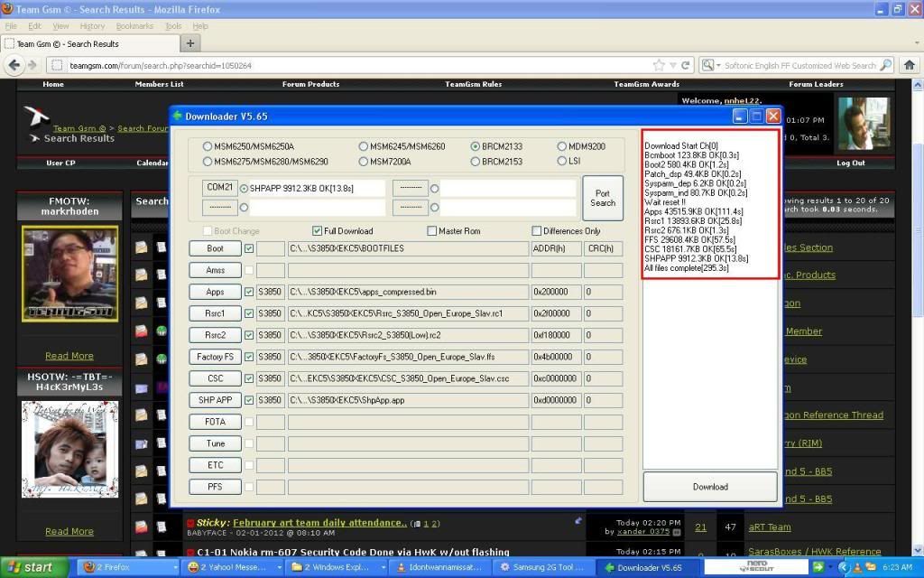The image size is (924, 578).
Task: Click the Team Gsm logo icon
Action: click(35, 117)
